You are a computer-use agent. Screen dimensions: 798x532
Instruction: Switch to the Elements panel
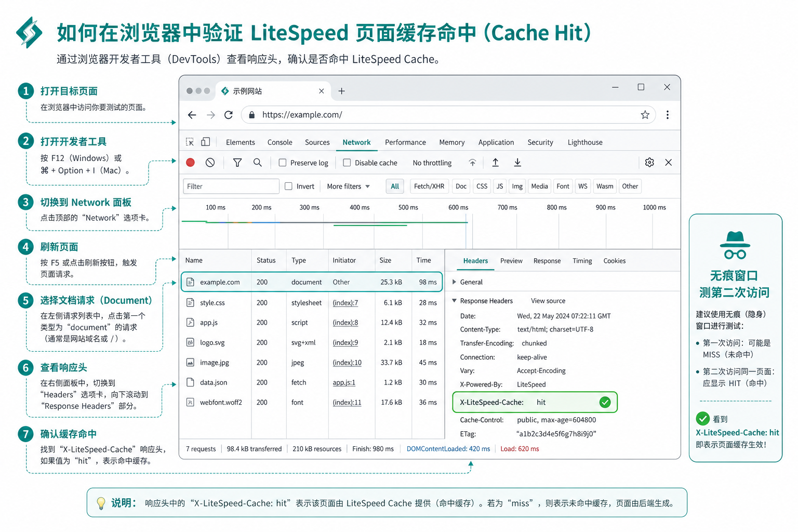[241, 142]
